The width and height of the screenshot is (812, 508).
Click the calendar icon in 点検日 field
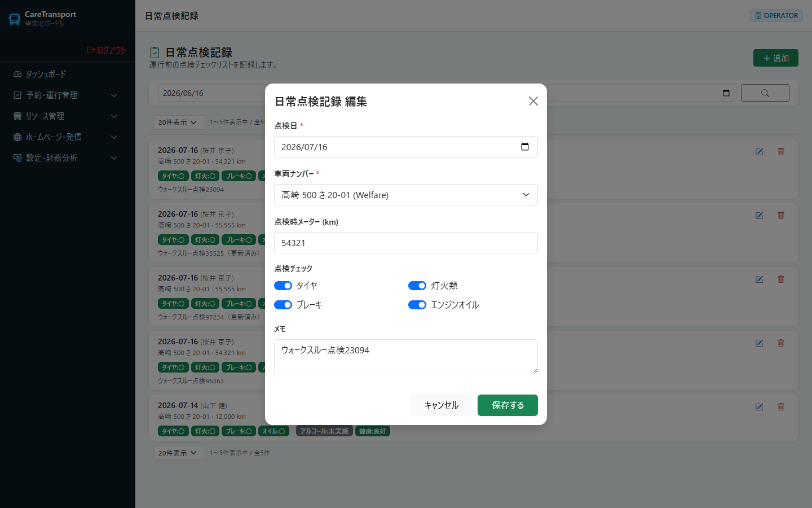click(x=525, y=147)
